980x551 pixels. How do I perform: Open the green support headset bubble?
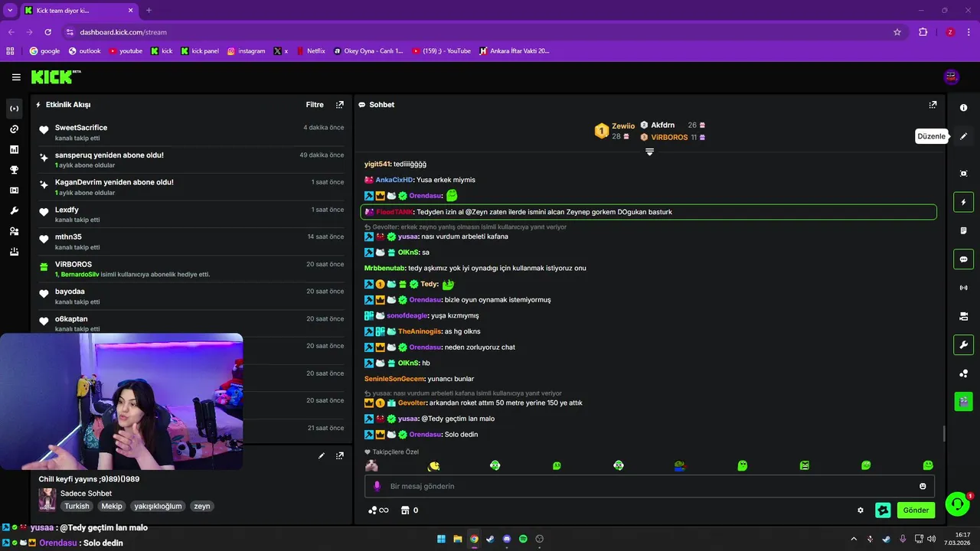(958, 504)
